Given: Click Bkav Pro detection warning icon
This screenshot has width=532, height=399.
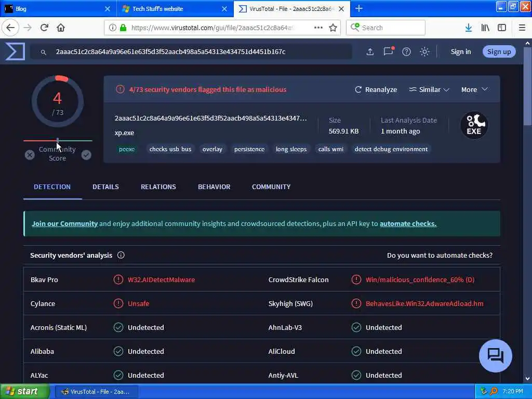Looking at the screenshot, I should pyautogui.click(x=118, y=280).
